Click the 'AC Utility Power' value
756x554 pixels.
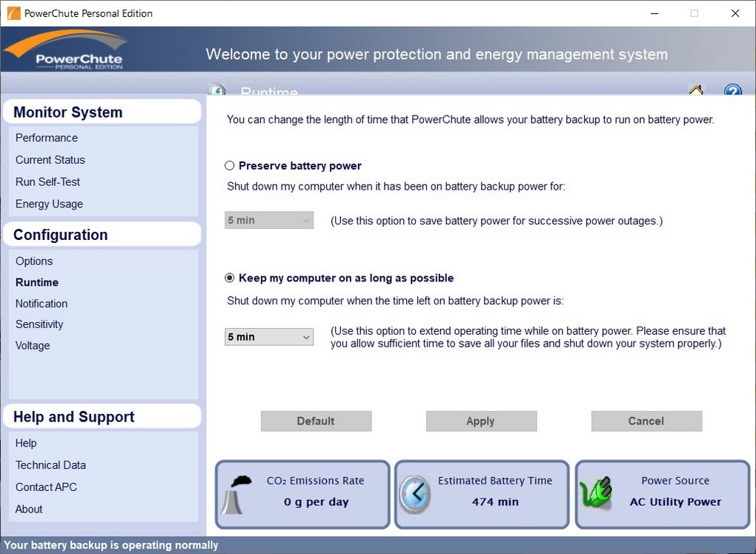tap(675, 502)
